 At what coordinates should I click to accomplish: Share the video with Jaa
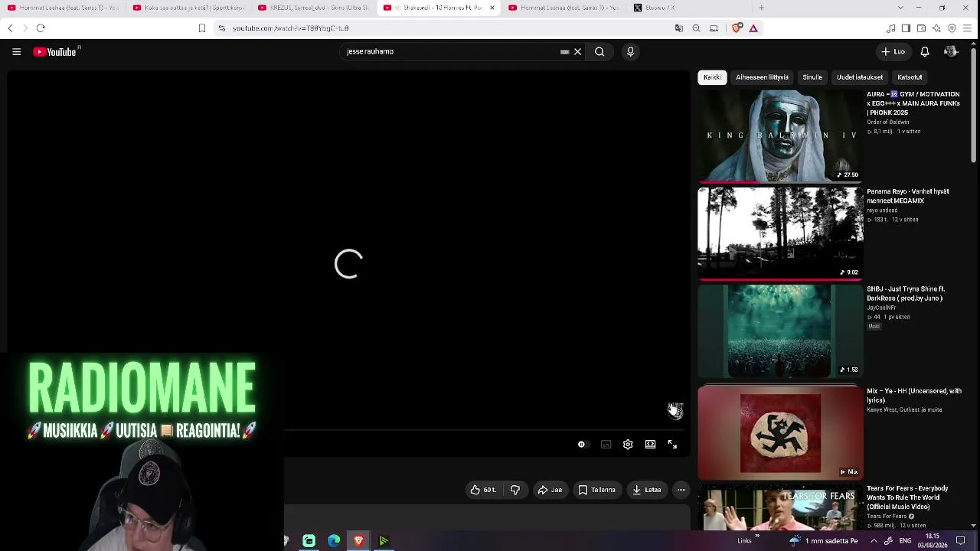tap(550, 490)
